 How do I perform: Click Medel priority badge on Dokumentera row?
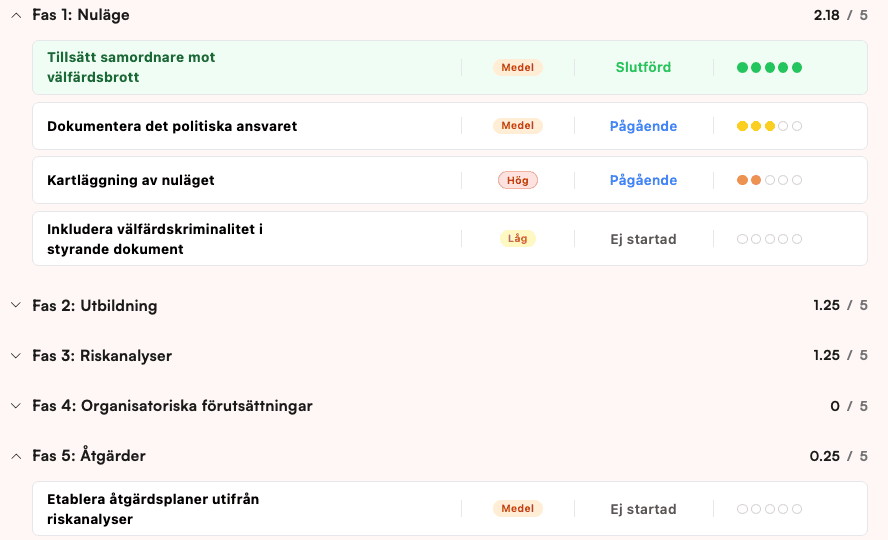coord(517,126)
